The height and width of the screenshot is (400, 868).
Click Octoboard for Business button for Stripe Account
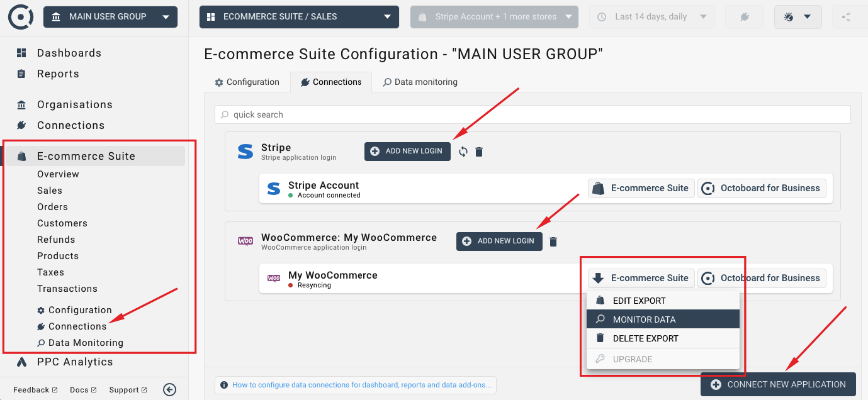762,188
